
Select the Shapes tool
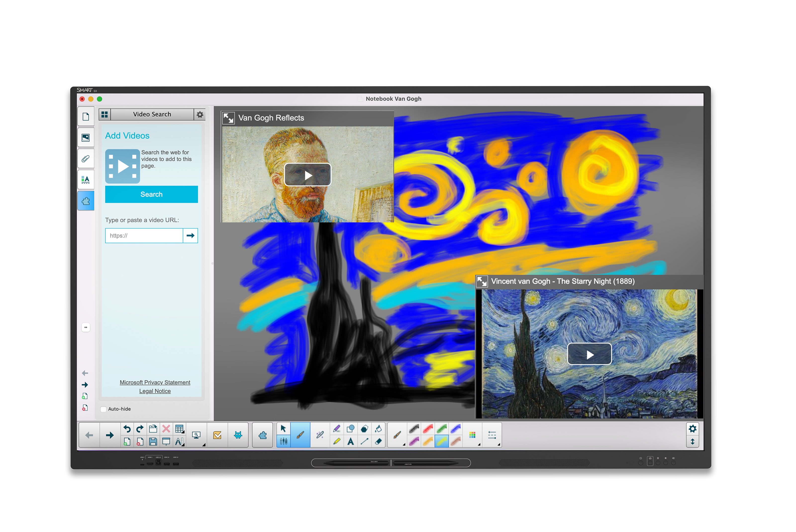pos(351,429)
